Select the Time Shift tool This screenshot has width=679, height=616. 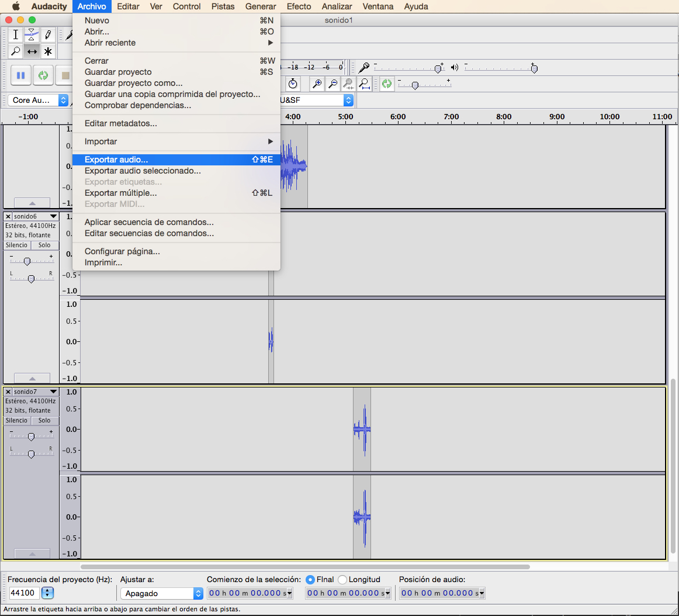(x=32, y=51)
